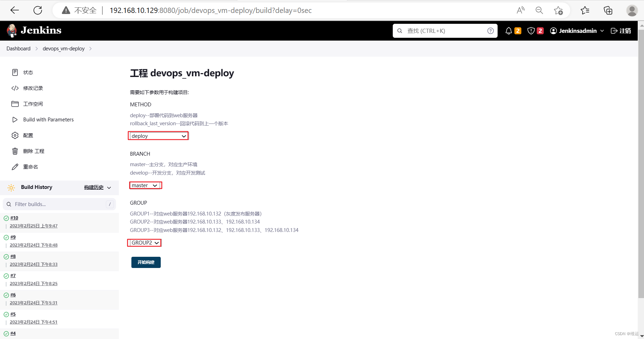Screen dimensions: 644x339
Task: Click 开始构建 start build button
Action: [x=146, y=262]
